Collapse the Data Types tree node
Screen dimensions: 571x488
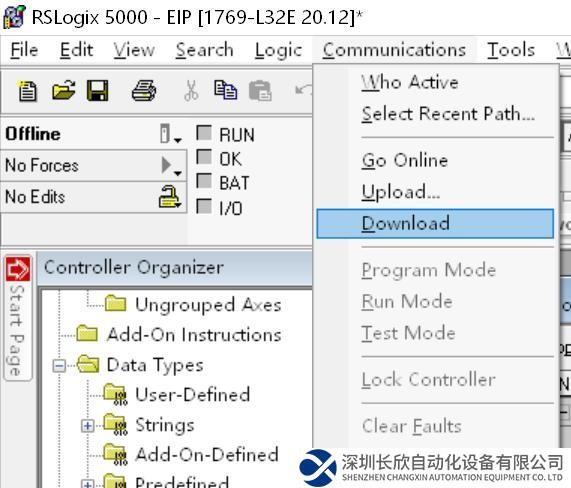(59, 365)
